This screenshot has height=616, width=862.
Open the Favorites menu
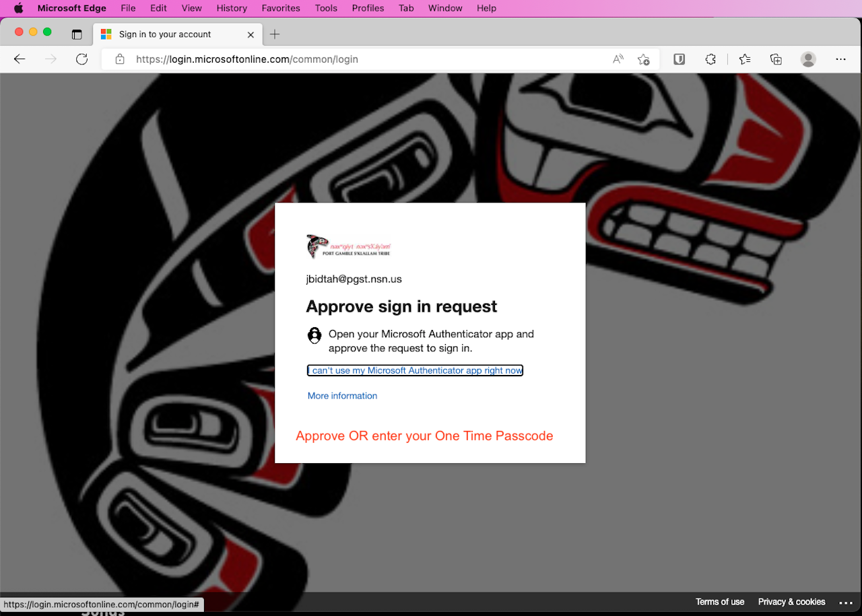(x=281, y=8)
